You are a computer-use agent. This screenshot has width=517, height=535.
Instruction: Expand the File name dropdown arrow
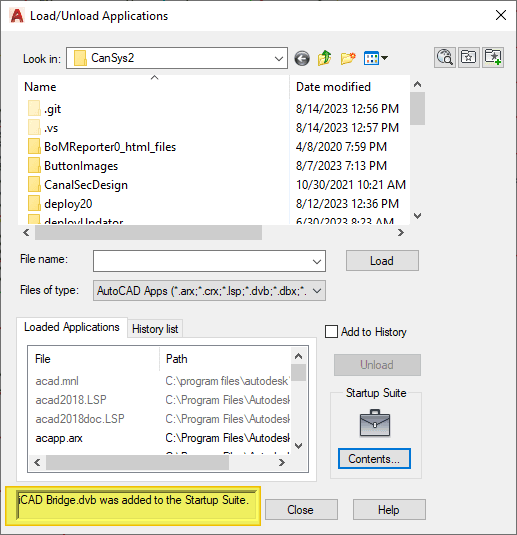[317, 261]
